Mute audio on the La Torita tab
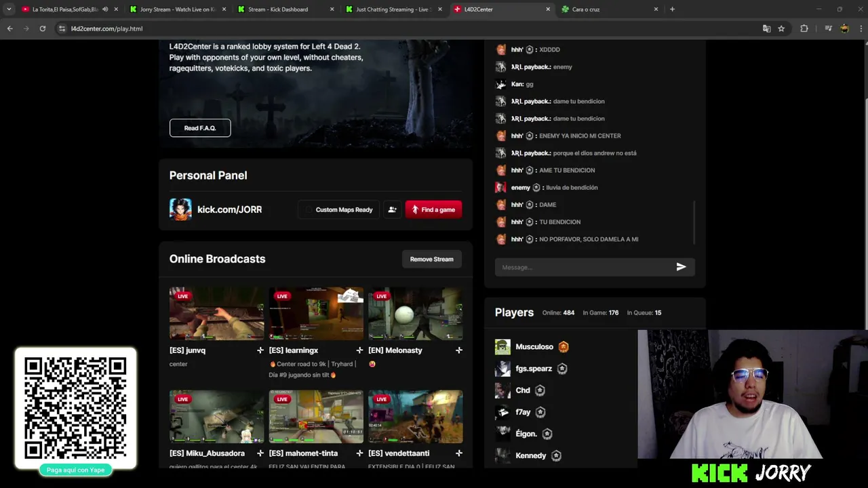 pos(105,9)
